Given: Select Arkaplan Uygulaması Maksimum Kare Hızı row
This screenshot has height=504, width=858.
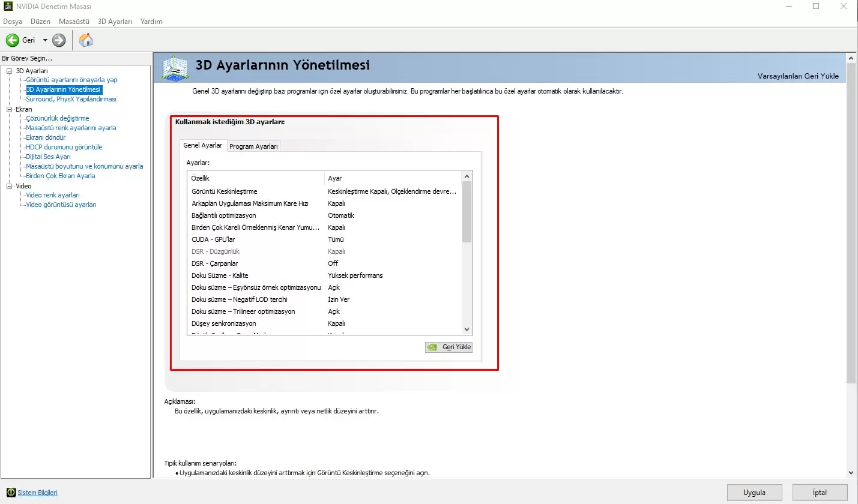Looking at the screenshot, I should (324, 203).
